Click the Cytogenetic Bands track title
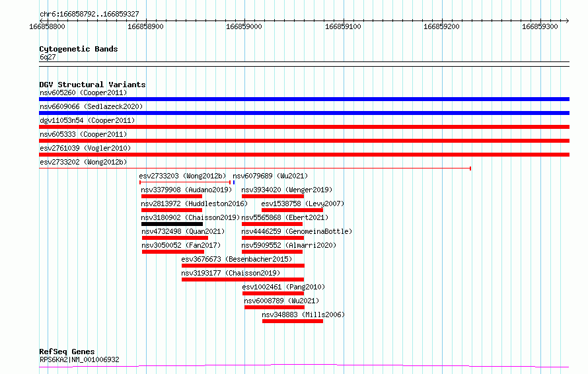The height and width of the screenshot is (374, 588). [79, 49]
